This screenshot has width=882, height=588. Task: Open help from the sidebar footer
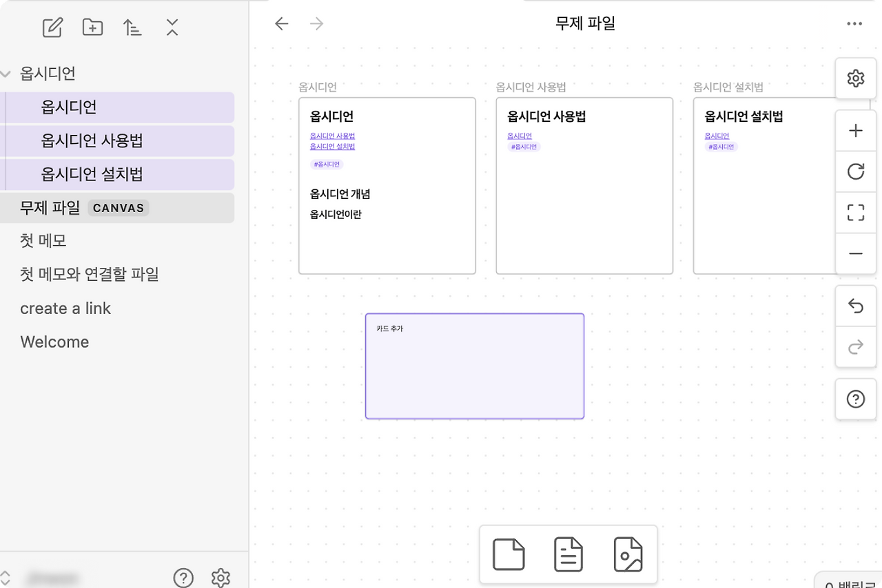tap(183, 578)
